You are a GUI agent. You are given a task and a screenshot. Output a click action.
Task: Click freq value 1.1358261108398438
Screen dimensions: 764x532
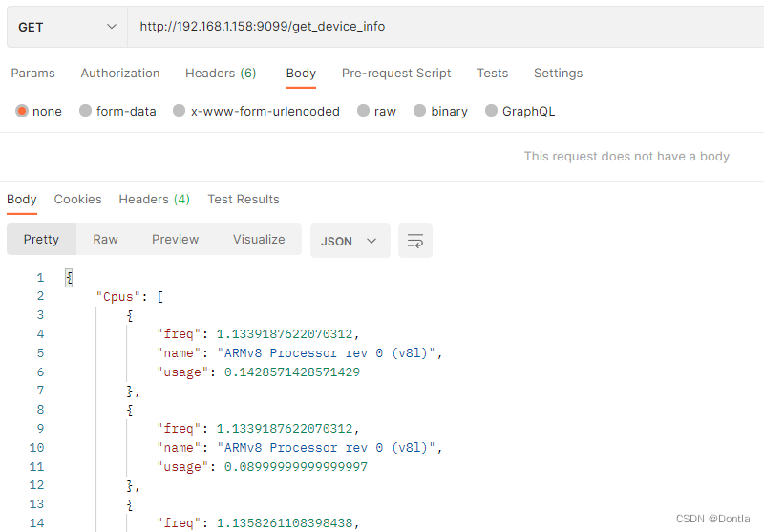pos(284,523)
